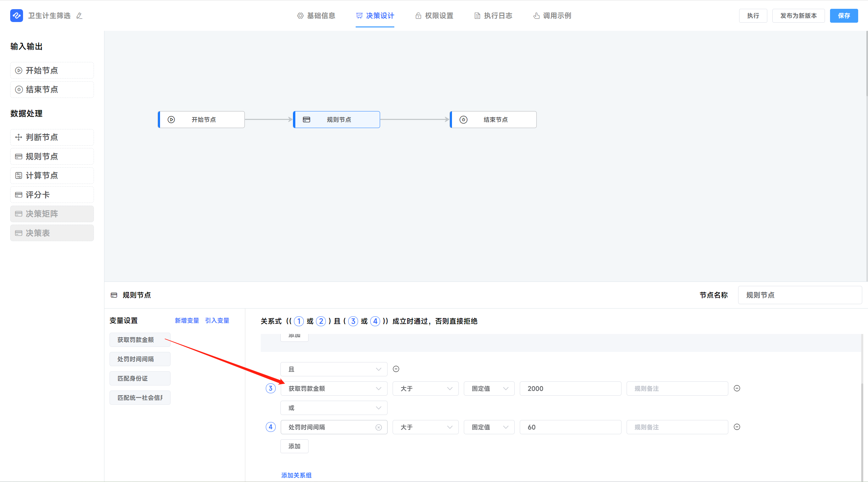Switch to the 决策设计 tab

375,16
